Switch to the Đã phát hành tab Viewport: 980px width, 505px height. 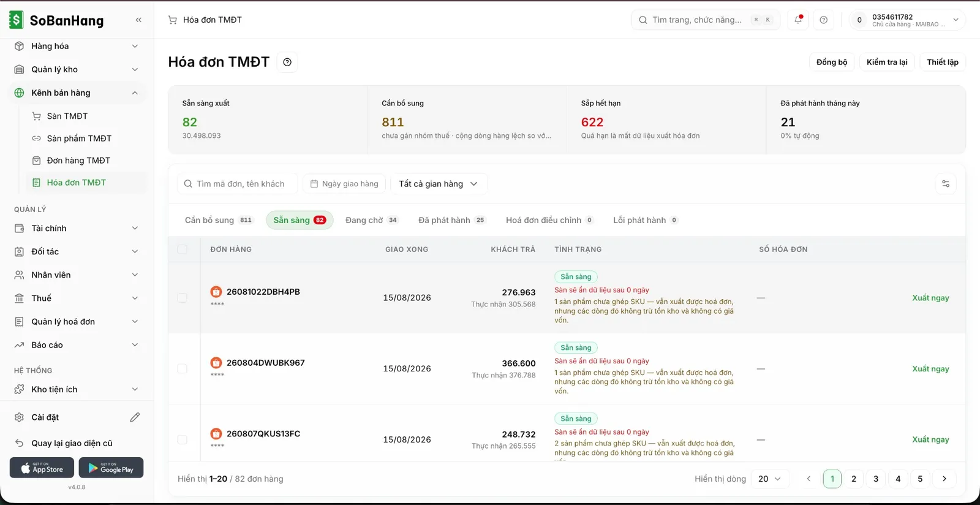[x=451, y=220]
